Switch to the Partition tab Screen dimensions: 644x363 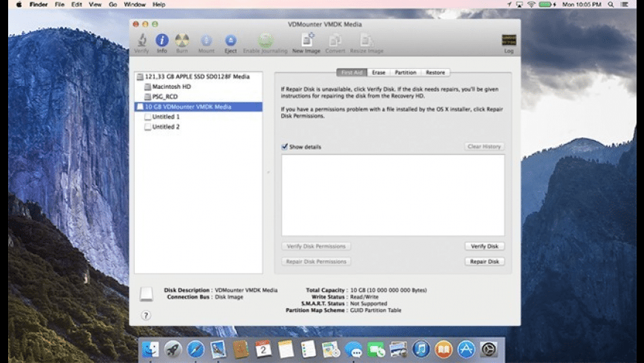coord(406,73)
